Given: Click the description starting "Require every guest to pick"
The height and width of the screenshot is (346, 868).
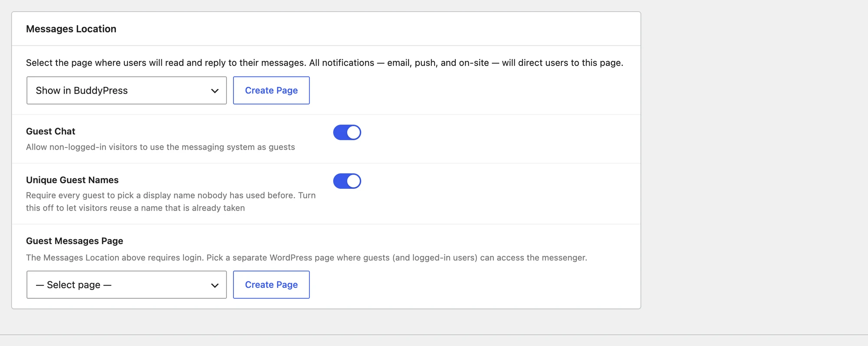Looking at the screenshot, I should [x=171, y=201].
